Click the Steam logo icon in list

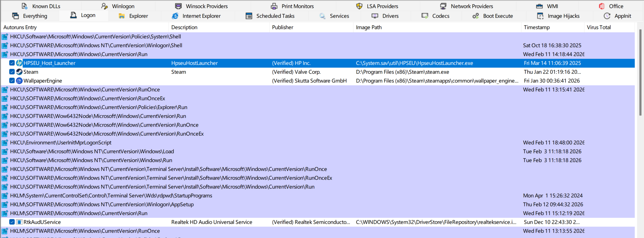click(19, 72)
